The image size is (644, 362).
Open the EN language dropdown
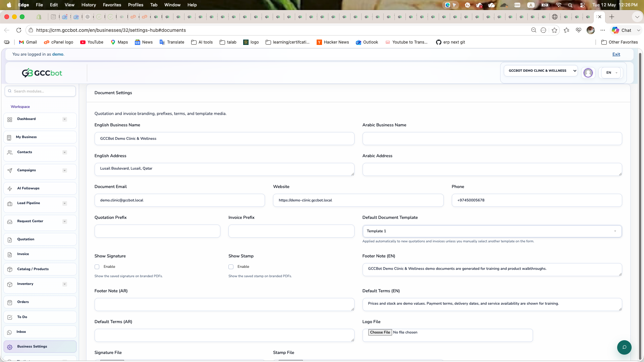611,73
